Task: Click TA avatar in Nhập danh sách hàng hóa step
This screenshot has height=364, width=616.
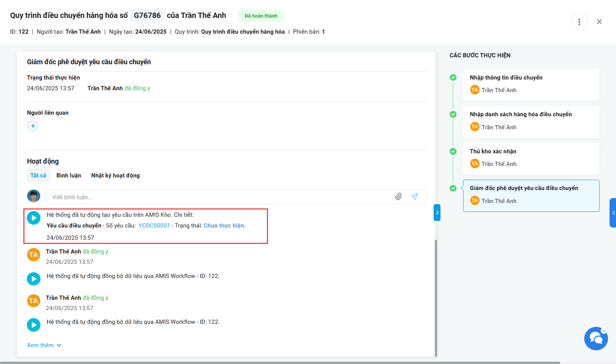Action: coord(475,127)
